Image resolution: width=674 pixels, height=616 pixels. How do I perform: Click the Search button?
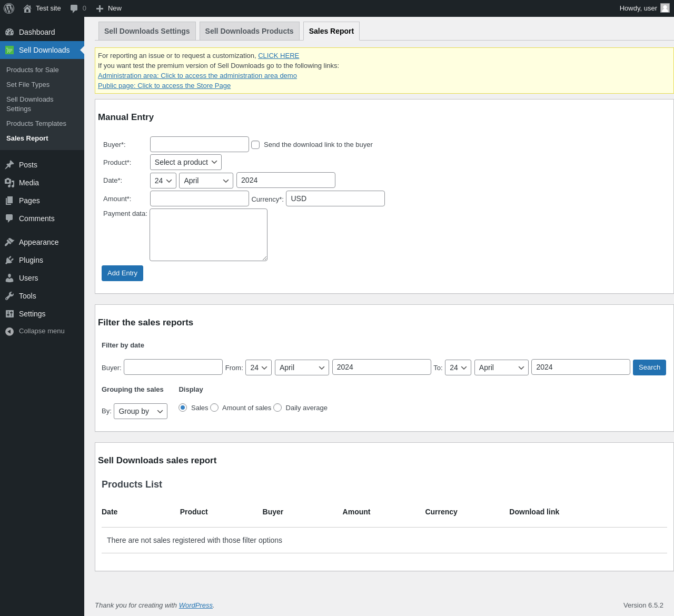click(649, 367)
